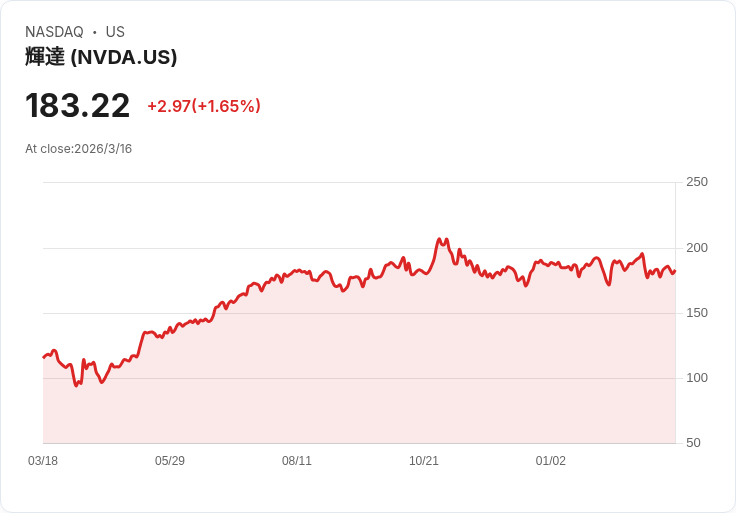Select the 10/21 date on x-axis
Screen dimensions: 736x513
click(424, 461)
